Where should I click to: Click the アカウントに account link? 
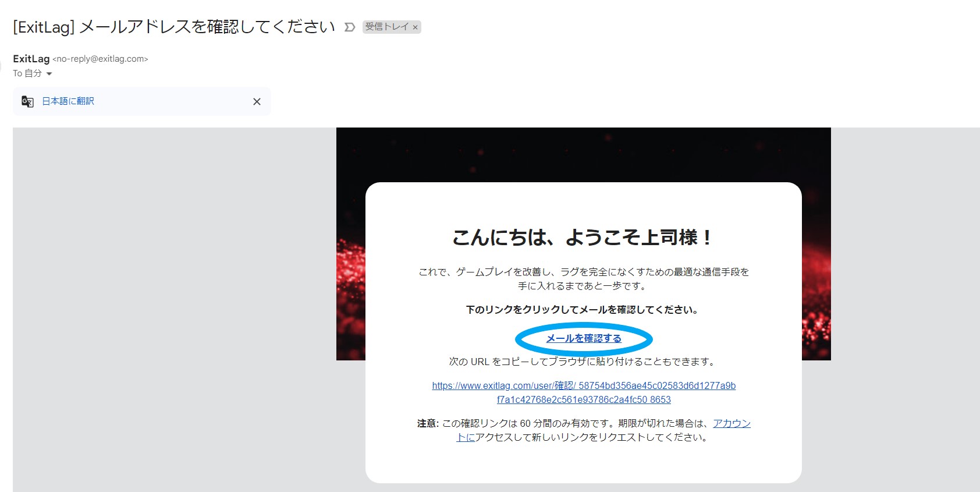tap(732, 423)
